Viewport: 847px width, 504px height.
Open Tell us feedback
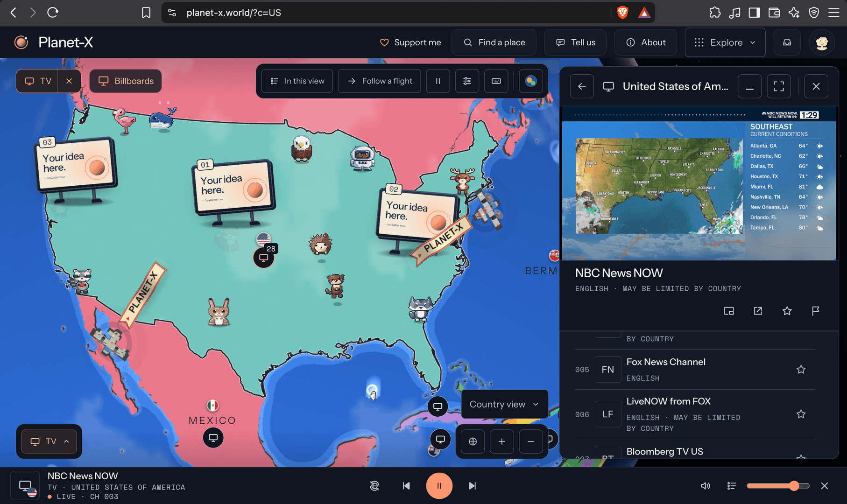point(576,42)
